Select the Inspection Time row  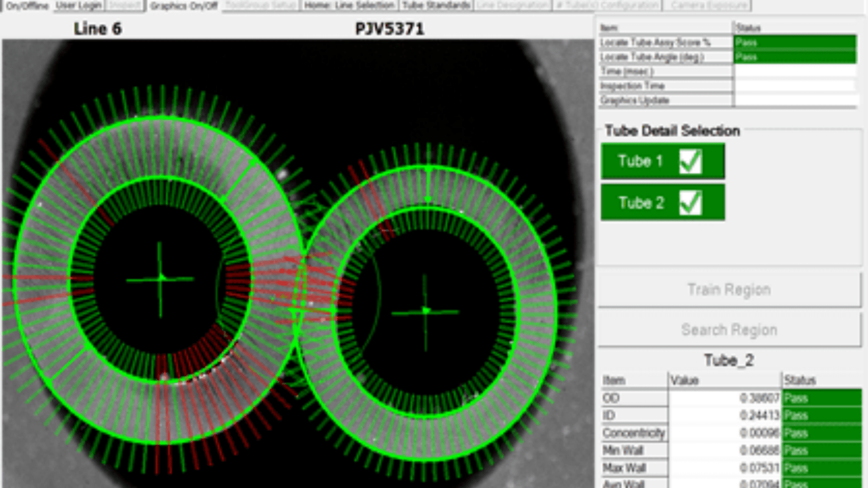(x=665, y=86)
